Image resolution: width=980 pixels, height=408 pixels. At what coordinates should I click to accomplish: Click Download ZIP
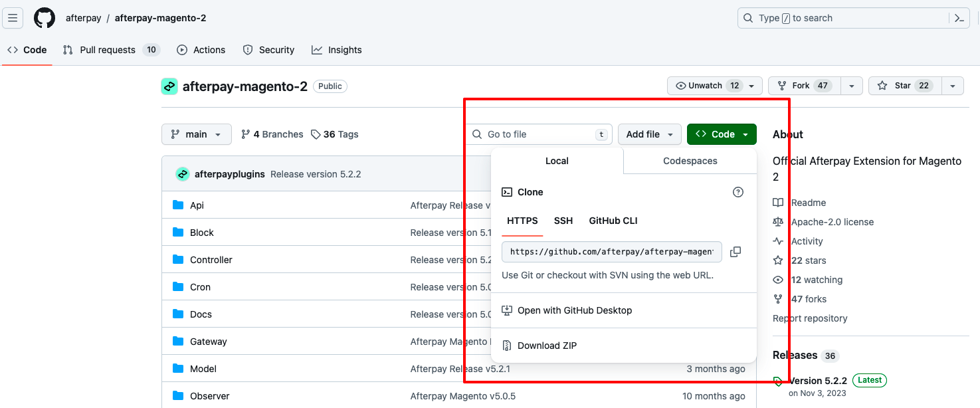547,346
